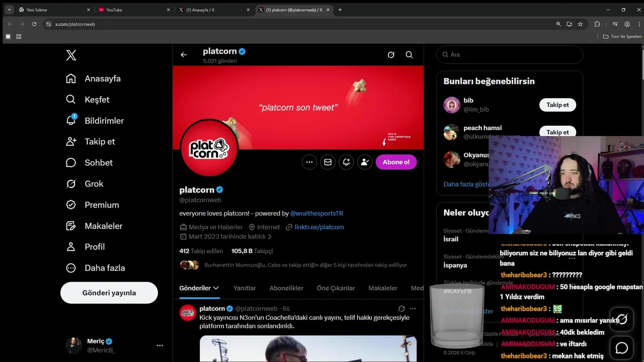The width and height of the screenshot is (644, 362).
Task: Open a new browser tab
Action: [340, 10]
